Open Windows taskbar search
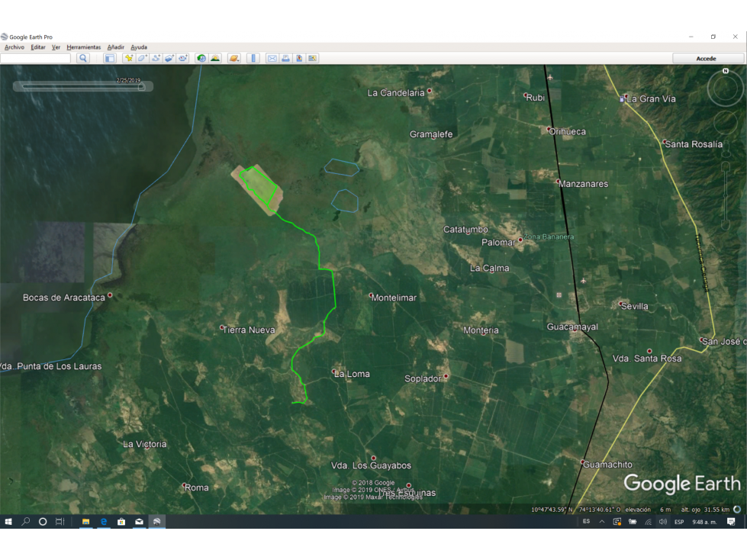The image size is (747, 560). [x=26, y=521]
